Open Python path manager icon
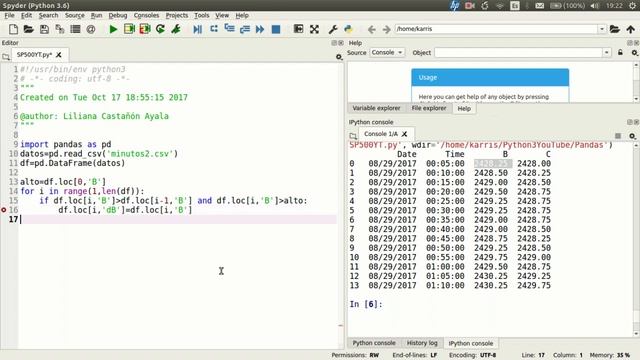 [x=348, y=29]
